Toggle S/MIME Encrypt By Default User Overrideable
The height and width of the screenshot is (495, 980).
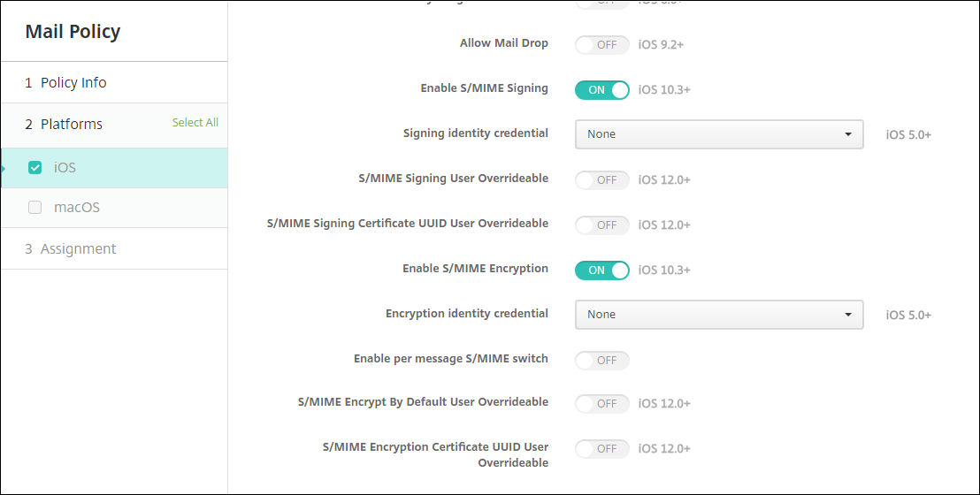click(601, 403)
